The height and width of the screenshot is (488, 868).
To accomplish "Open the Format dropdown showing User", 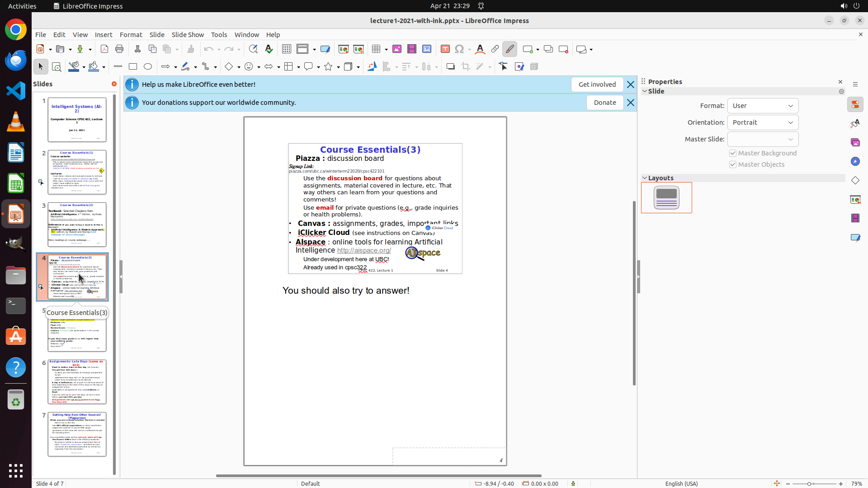I will (763, 106).
